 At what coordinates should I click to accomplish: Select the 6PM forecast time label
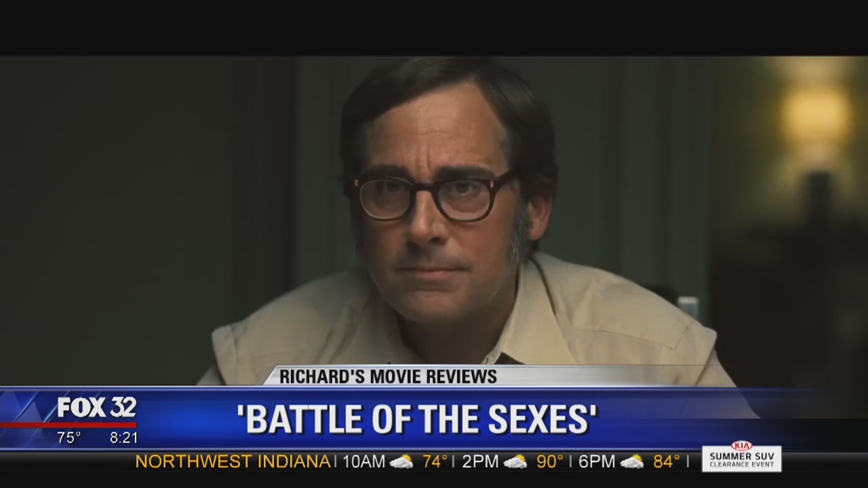coord(597,462)
